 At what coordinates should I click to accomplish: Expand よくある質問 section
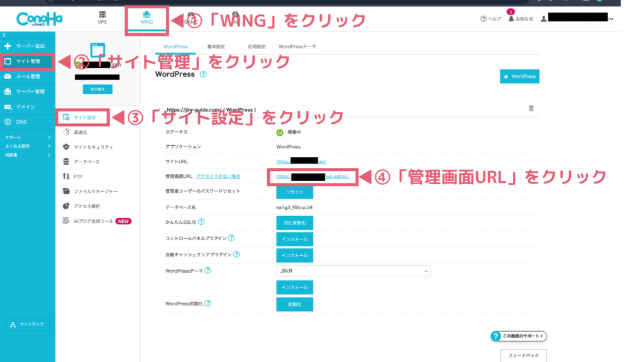28,146
